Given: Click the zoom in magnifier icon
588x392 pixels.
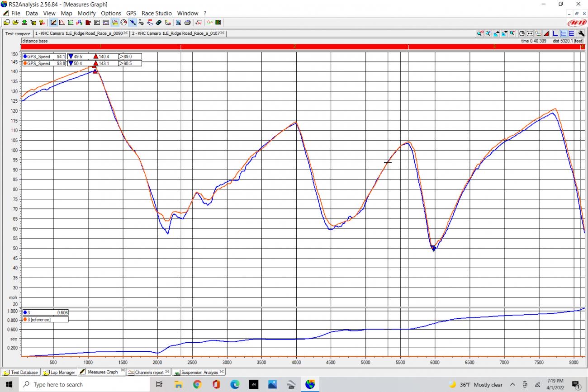Looking at the screenshot, I should coord(488,33).
